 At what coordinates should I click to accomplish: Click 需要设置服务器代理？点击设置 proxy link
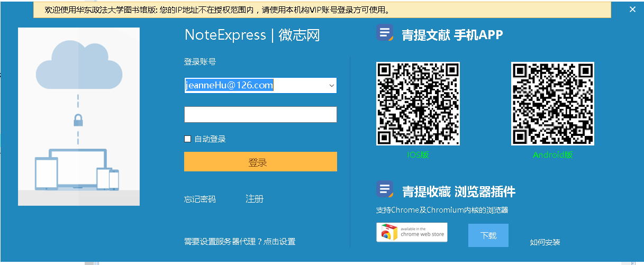click(x=240, y=241)
